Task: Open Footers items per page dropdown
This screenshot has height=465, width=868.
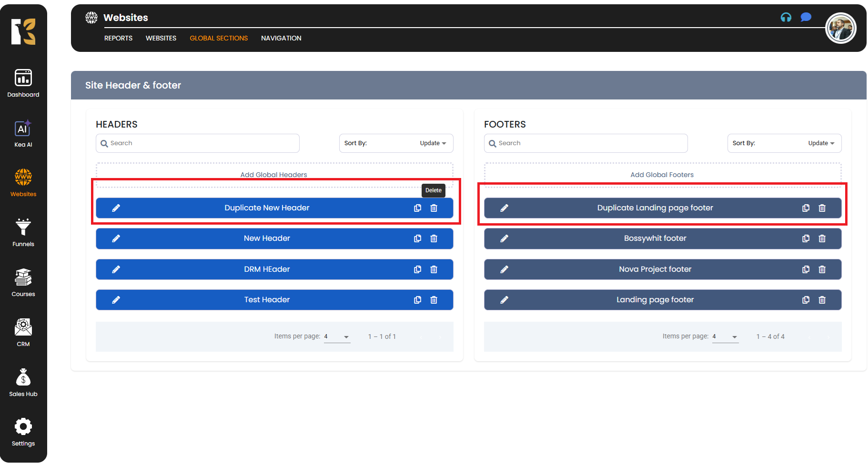Action: pos(725,336)
